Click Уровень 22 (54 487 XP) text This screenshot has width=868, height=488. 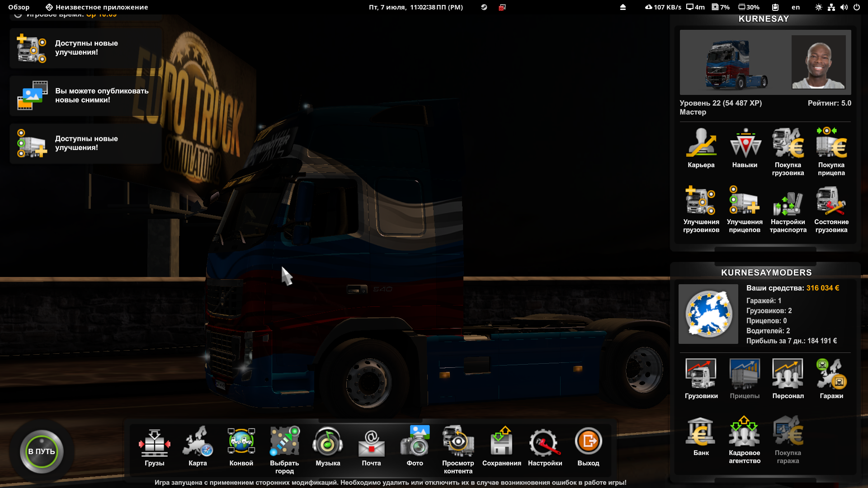point(721,103)
